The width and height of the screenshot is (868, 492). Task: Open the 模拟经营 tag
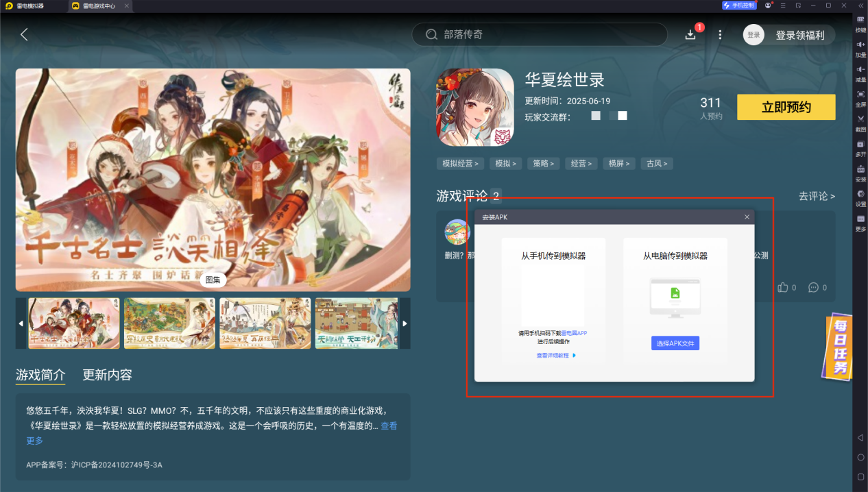pyautogui.click(x=461, y=164)
